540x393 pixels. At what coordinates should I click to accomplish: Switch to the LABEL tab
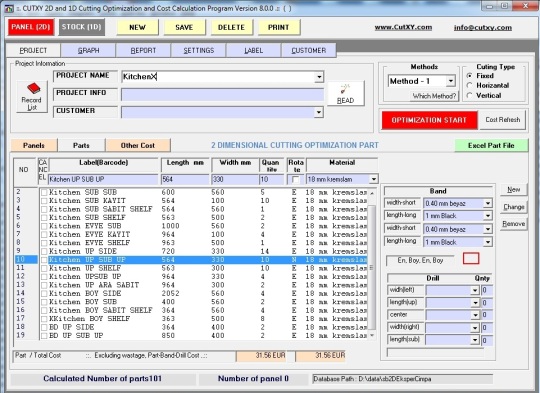point(253,50)
